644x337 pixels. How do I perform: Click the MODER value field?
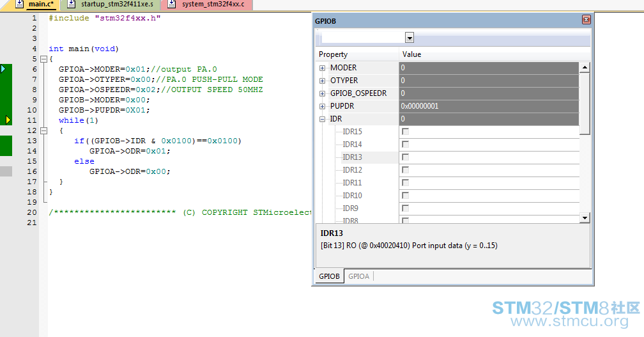coord(489,68)
